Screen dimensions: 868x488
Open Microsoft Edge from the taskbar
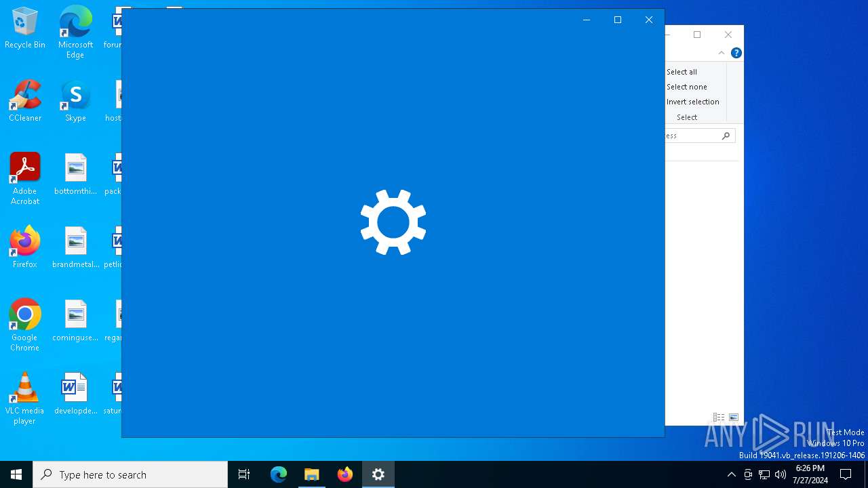tap(279, 474)
